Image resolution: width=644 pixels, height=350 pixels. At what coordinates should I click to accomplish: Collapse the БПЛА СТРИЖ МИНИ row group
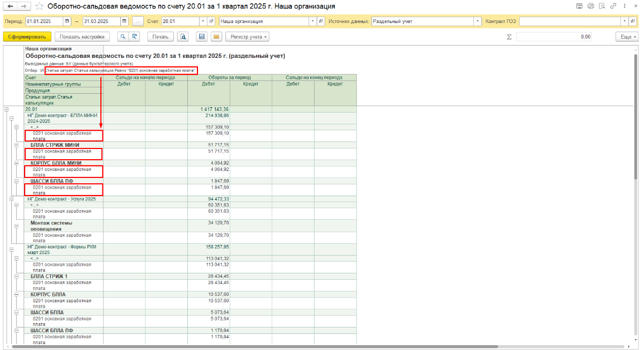pos(17,145)
